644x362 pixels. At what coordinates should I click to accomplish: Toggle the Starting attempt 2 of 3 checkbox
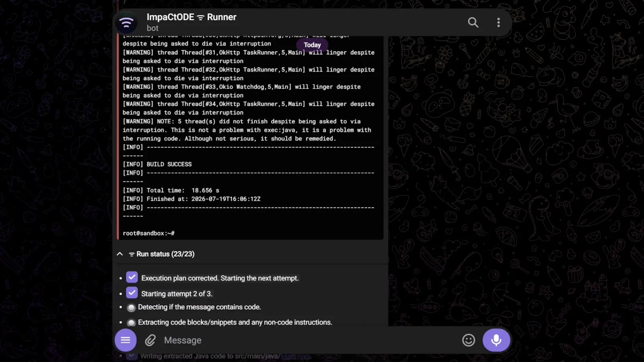tap(132, 293)
